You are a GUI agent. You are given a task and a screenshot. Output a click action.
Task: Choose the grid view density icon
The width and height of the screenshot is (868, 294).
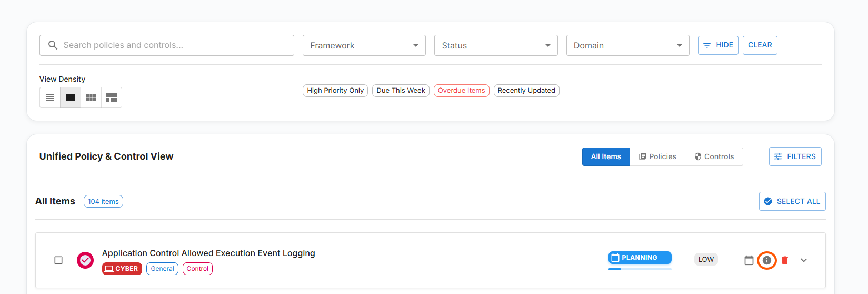pyautogui.click(x=91, y=97)
